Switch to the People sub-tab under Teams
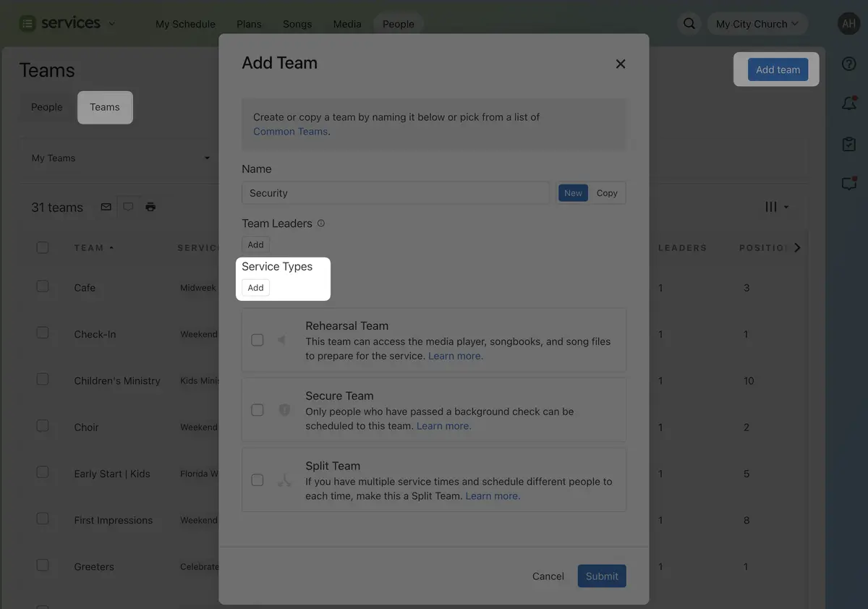The width and height of the screenshot is (868, 609). tap(47, 107)
